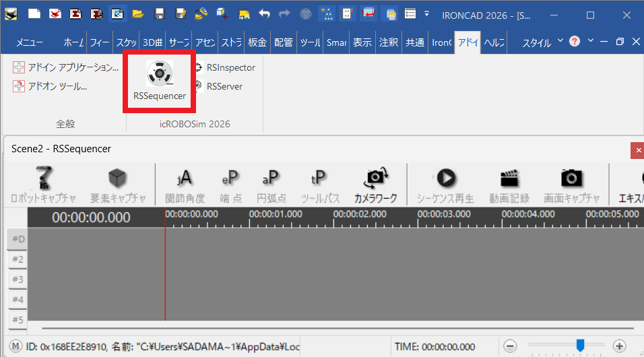Click the horizontal timeline scrollbar
644x357 pixels.
(337, 328)
